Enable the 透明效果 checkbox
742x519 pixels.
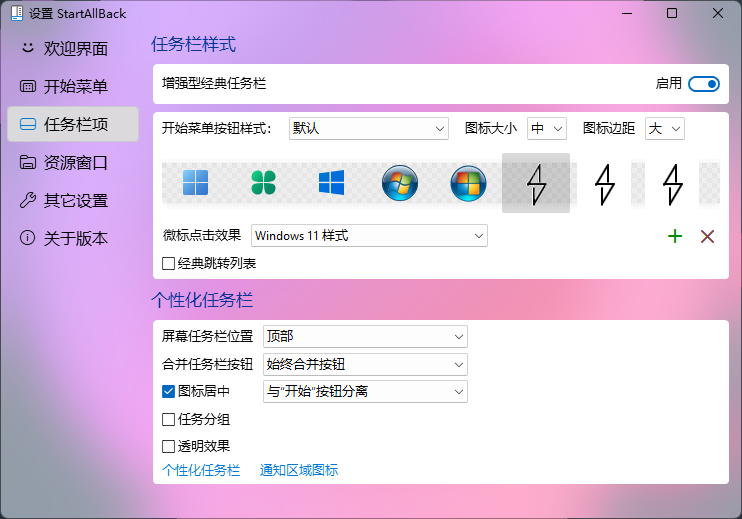(x=168, y=446)
